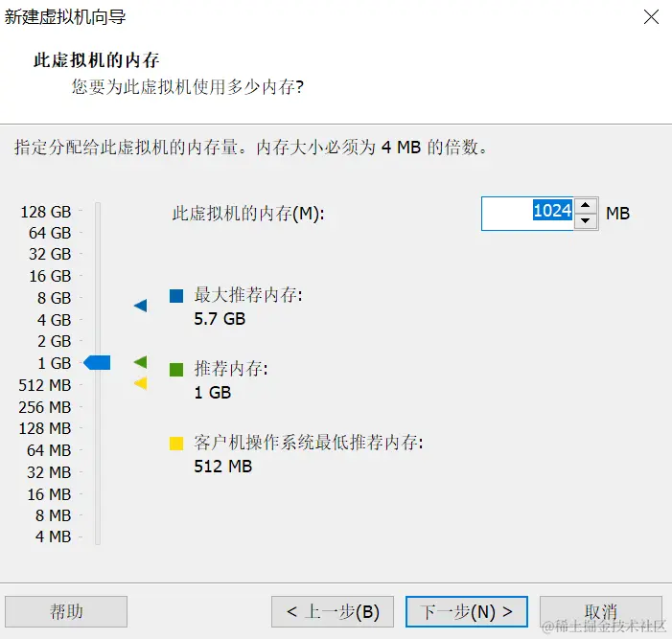The height and width of the screenshot is (639, 672).
Task: Click the green square legend swatch
Action: (176, 370)
